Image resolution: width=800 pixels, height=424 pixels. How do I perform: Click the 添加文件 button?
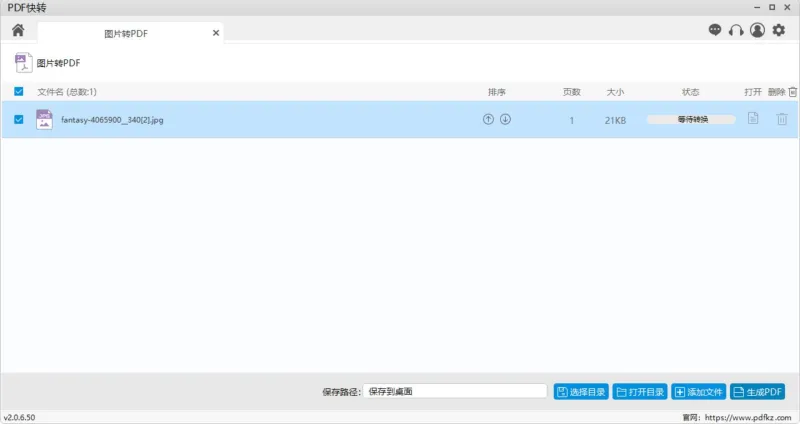[x=698, y=392]
